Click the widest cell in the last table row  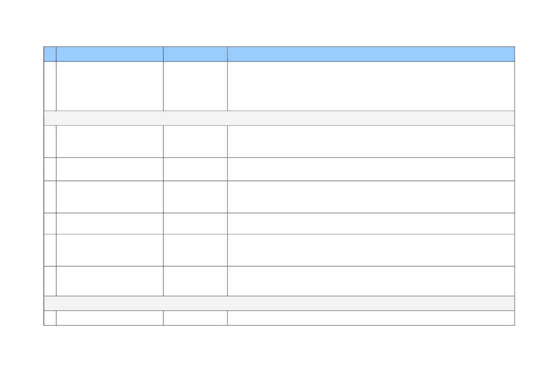click(x=371, y=318)
